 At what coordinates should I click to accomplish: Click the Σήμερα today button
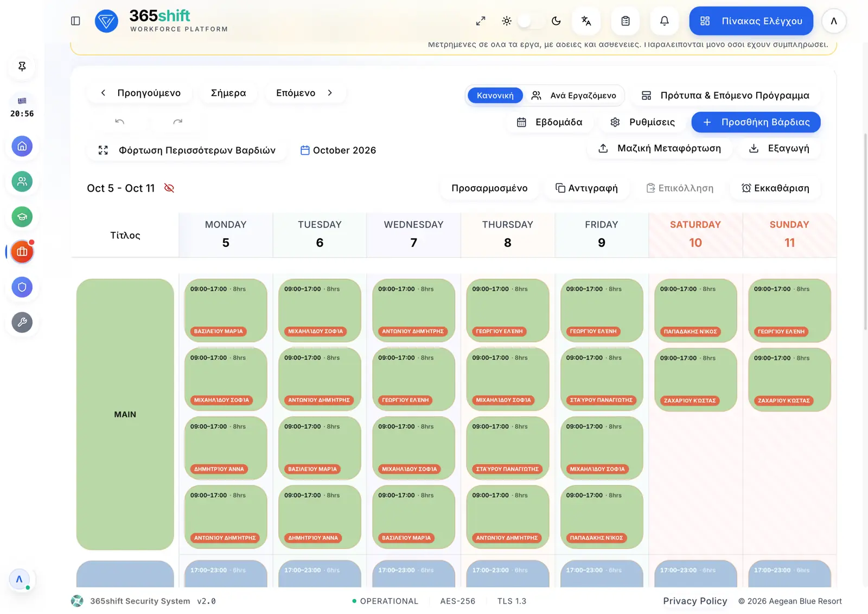click(x=228, y=93)
